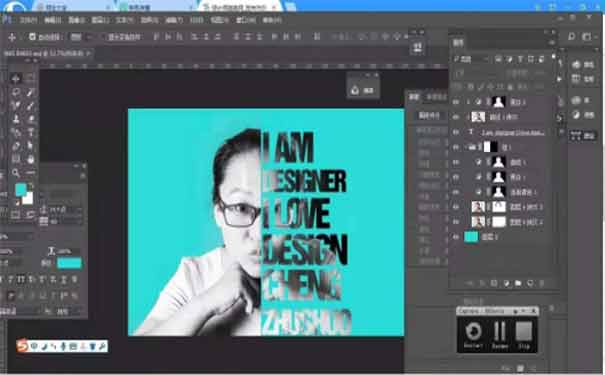Click the cyan text color swatch in Character panel
This screenshot has height=375, width=605.
point(69,263)
